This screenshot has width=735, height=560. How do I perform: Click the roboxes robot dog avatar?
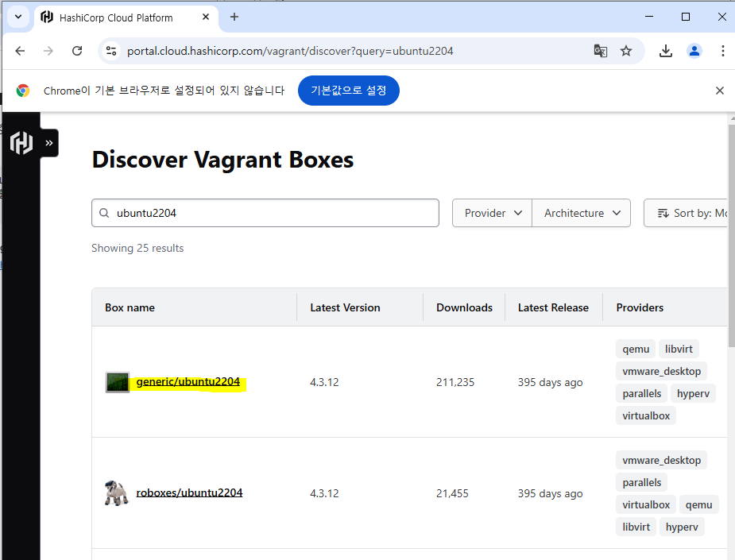pos(116,493)
